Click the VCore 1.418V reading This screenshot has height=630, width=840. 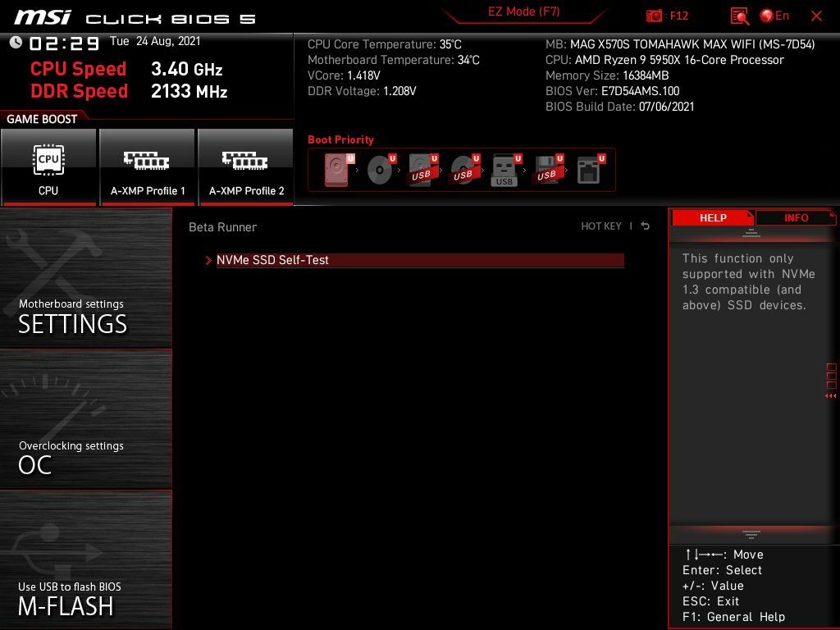(x=344, y=75)
